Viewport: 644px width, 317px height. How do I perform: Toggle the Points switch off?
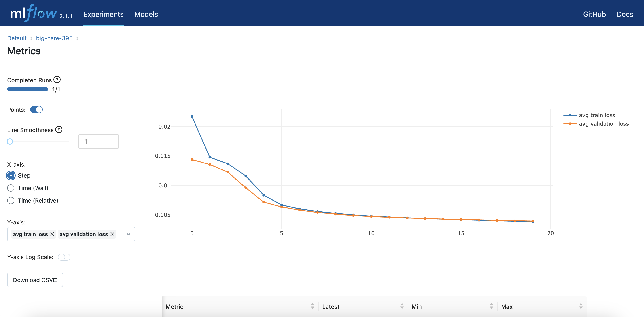pyautogui.click(x=36, y=110)
